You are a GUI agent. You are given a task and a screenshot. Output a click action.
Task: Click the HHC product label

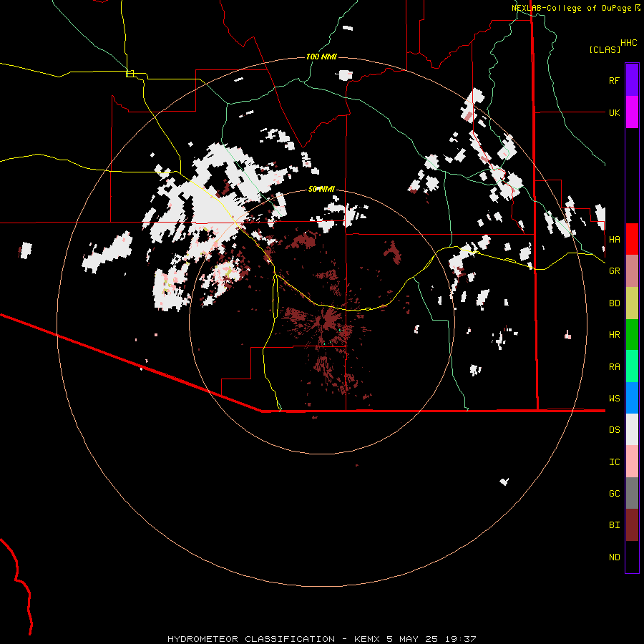click(x=628, y=43)
